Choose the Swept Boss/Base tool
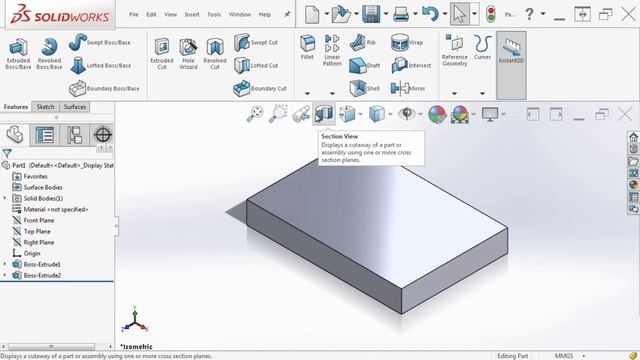Viewport: 640px width, 360px height. tap(99, 42)
